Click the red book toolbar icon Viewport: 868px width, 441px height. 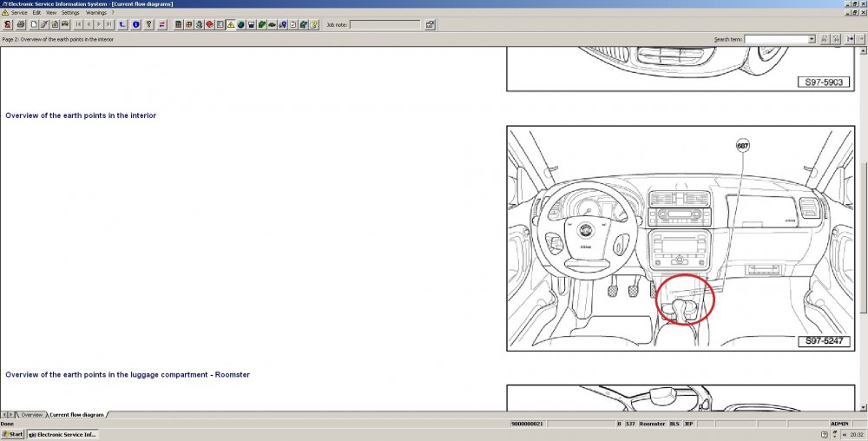209,24
